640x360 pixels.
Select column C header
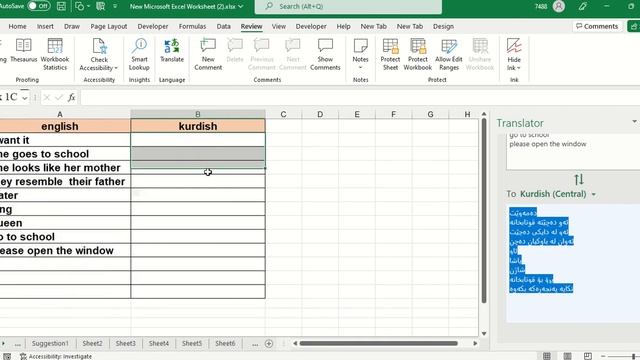[x=283, y=114]
